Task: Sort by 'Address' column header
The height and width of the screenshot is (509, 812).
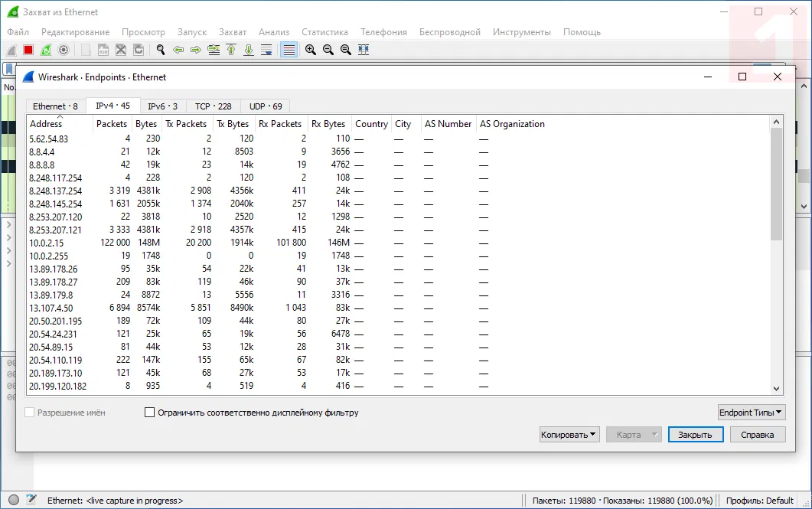Action: pyautogui.click(x=60, y=124)
